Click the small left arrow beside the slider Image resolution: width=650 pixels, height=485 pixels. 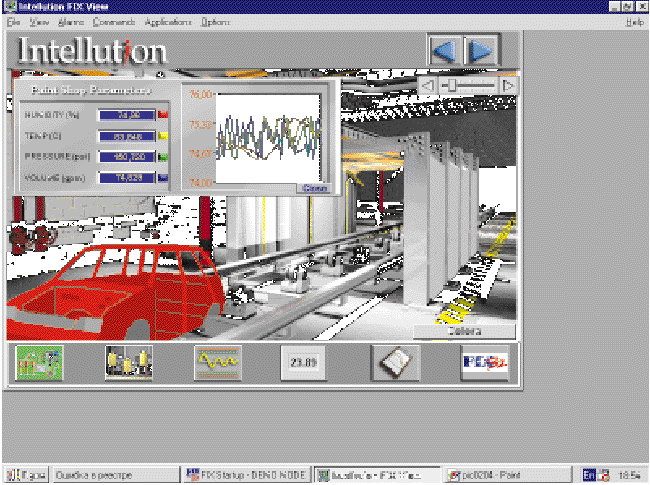[x=427, y=86]
